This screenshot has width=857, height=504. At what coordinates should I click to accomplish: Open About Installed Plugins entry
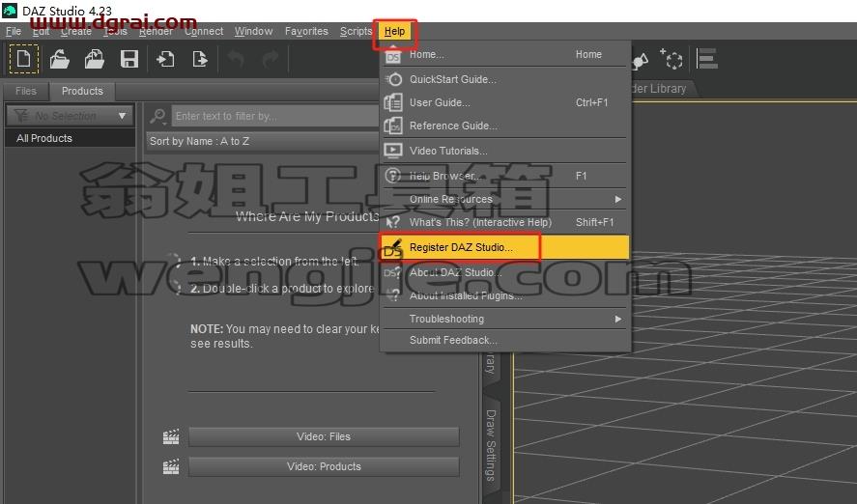coord(505,295)
